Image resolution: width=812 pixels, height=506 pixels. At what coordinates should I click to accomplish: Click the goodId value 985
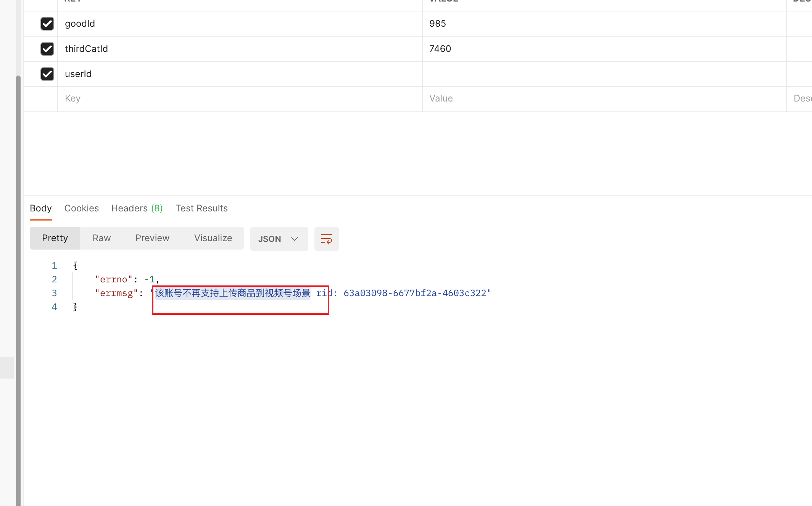(x=438, y=24)
